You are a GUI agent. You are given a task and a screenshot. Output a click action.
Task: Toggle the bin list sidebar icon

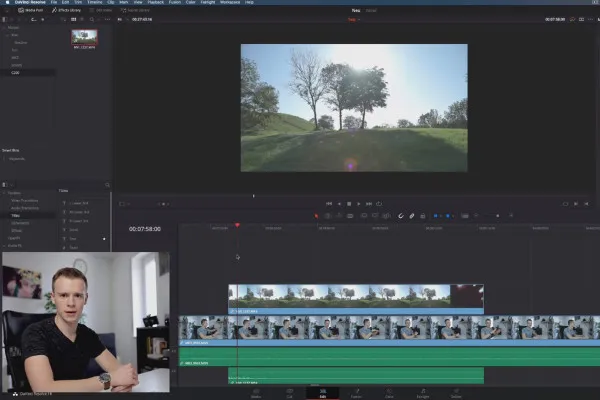(5, 20)
